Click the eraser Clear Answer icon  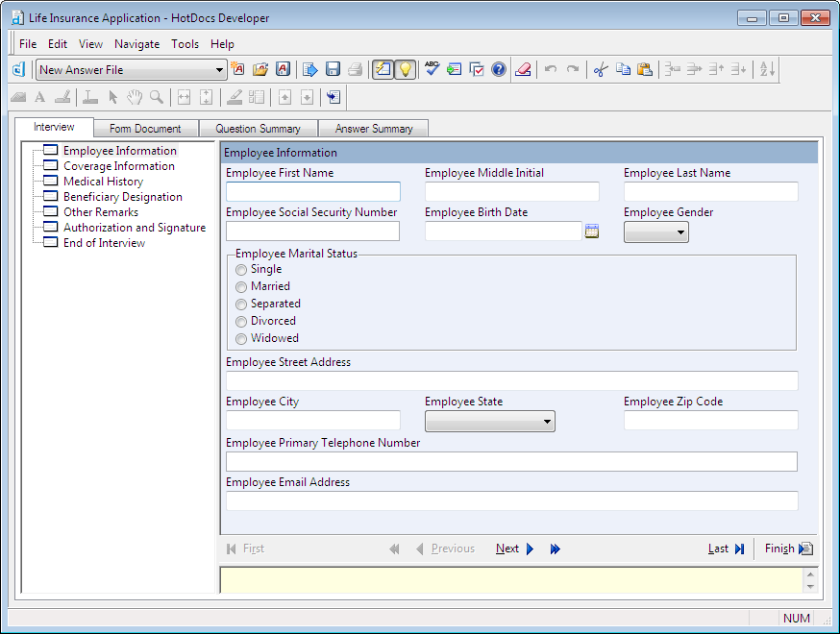(523, 69)
